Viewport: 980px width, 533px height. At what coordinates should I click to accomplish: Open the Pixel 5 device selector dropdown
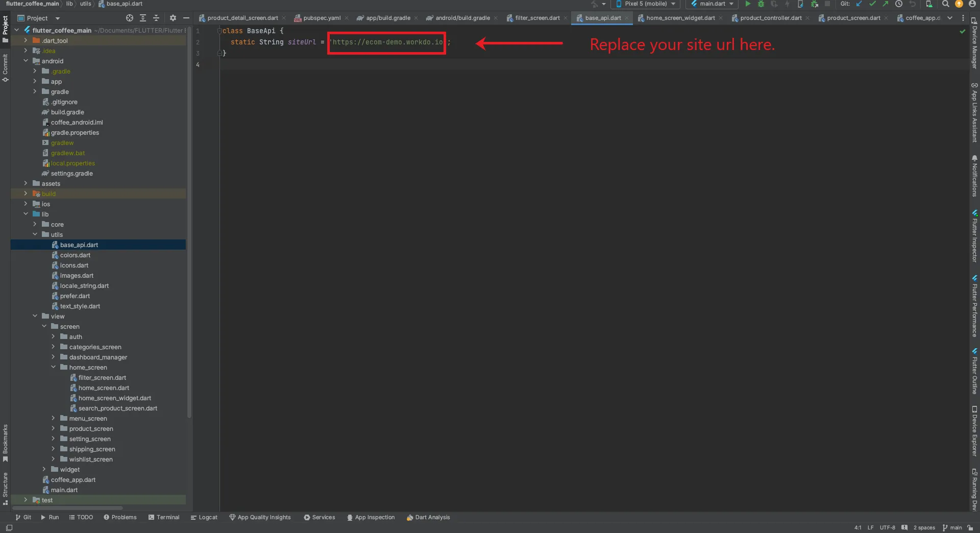[645, 4]
